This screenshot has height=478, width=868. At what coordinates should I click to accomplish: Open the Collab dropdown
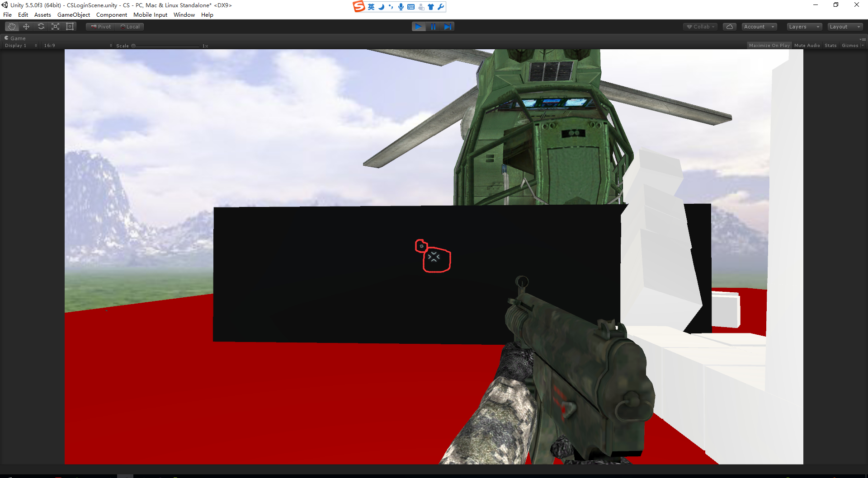pyautogui.click(x=701, y=27)
